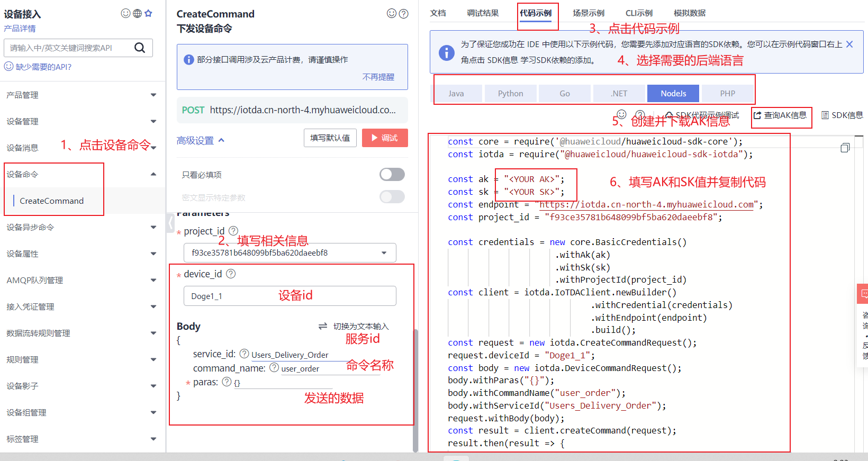The image size is (868, 461).
Task: Switch to the CLI示例 tab
Action: pos(639,13)
